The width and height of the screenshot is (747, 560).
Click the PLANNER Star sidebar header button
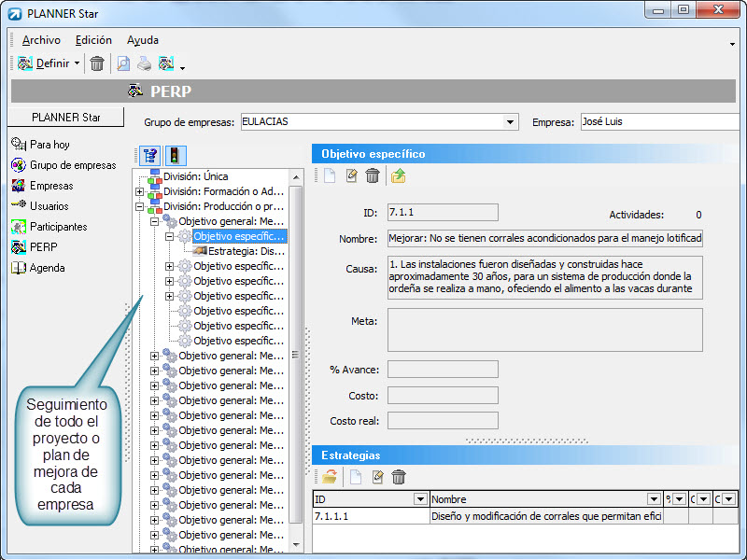tap(65, 118)
